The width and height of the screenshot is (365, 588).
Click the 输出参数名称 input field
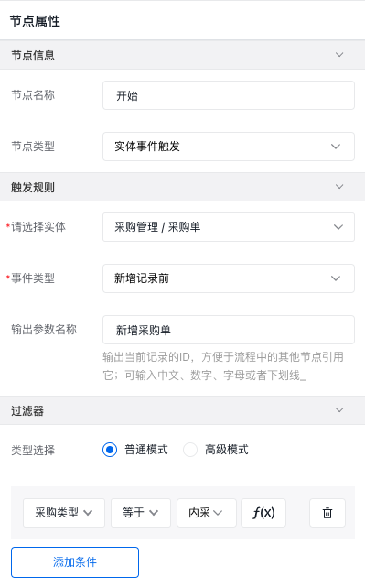pyautogui.click(x=229, y=330)
